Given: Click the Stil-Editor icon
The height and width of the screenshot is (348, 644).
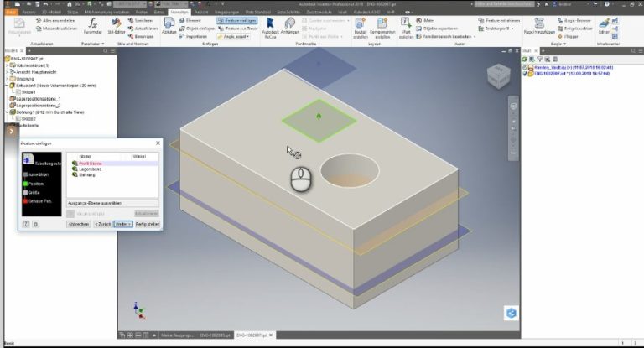Looking at the screenshot, I should (x=119, y=27).
